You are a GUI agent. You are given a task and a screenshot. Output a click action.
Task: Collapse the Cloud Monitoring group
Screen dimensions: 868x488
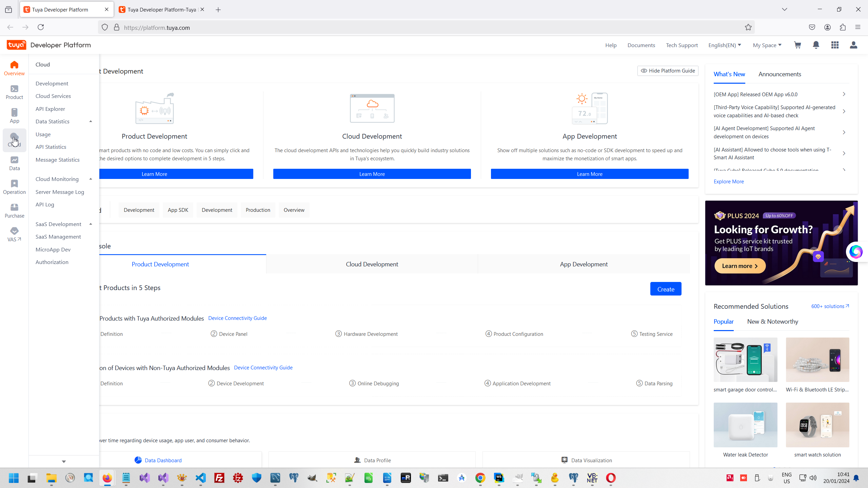pyautogui.click(x=91, y=179)
